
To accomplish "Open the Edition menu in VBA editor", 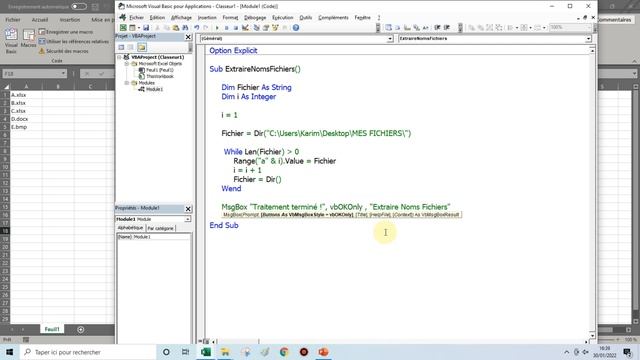I will [157, 18].
